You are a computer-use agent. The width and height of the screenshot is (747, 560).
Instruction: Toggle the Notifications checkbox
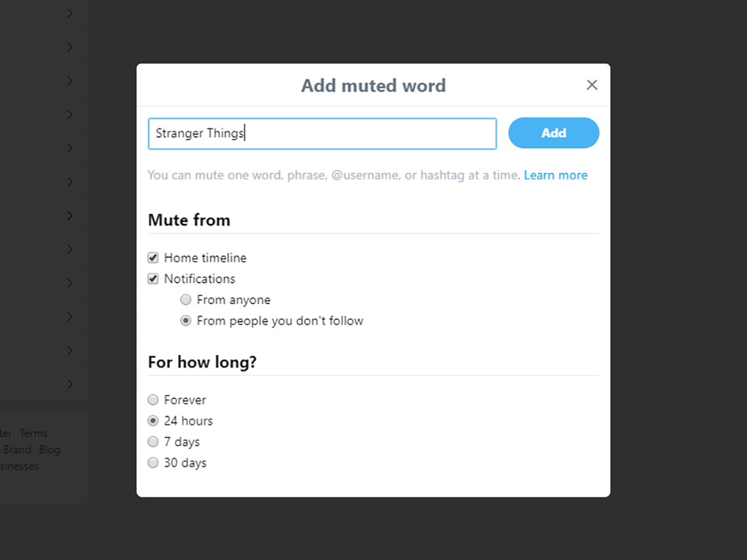point(153,279)
